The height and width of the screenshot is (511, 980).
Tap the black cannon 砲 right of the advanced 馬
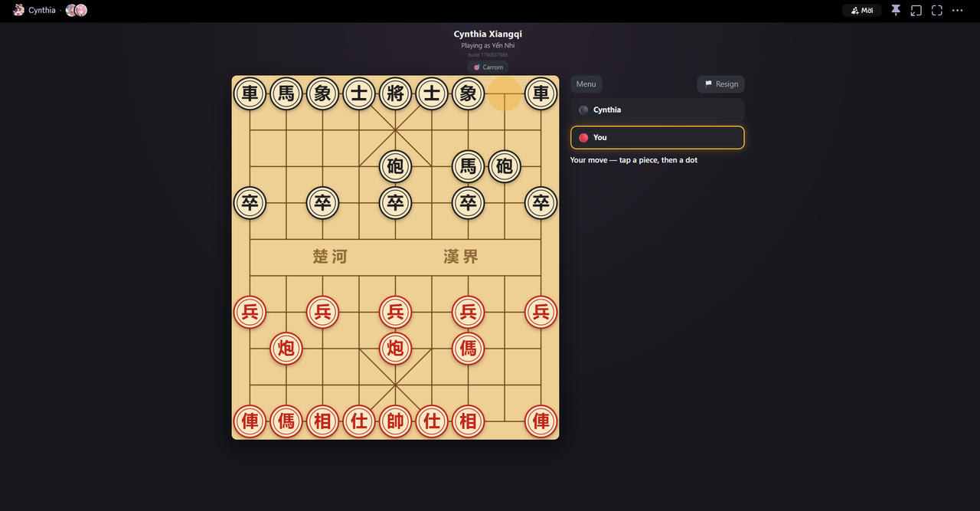[x=505, y=166]
